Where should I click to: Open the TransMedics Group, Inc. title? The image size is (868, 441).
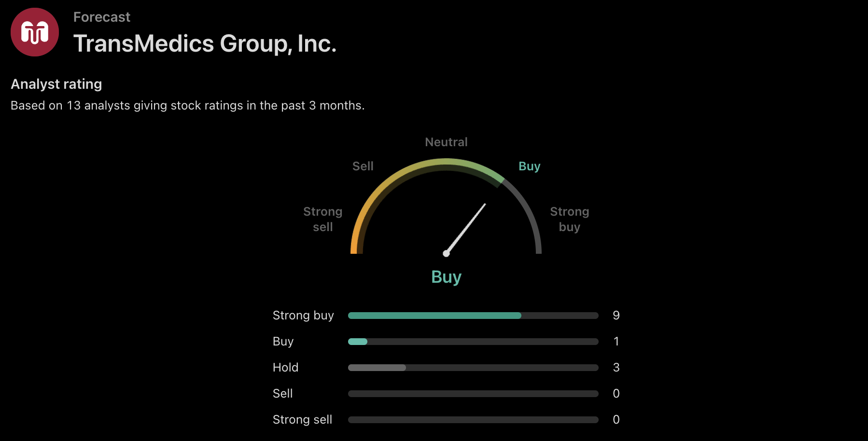(205, 43)
